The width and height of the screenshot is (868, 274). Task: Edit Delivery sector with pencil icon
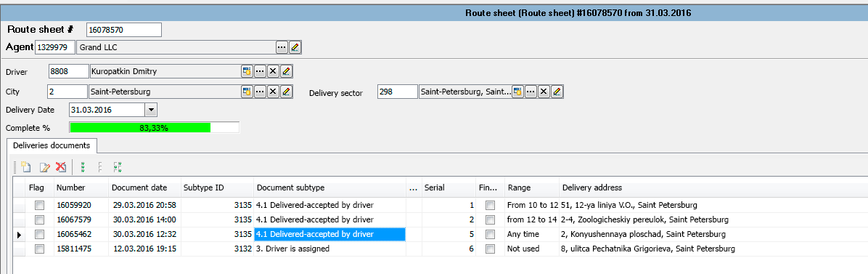[x=557, y=92]
